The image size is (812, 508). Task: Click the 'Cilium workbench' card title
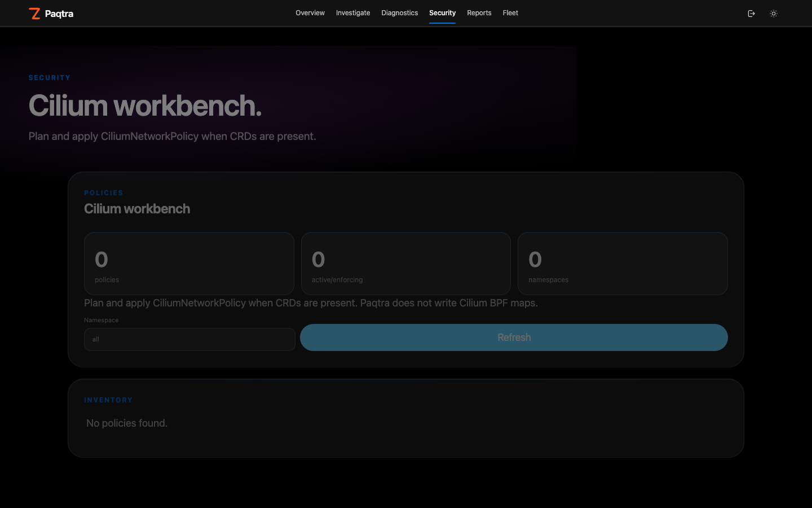pyautogui.click(x=137, y=209)
